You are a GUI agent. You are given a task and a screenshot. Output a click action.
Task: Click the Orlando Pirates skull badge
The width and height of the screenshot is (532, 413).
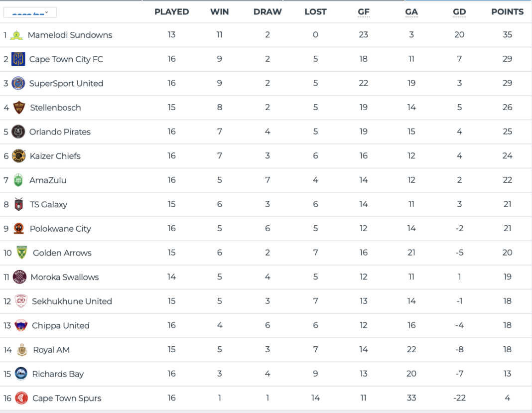(18, 132)
